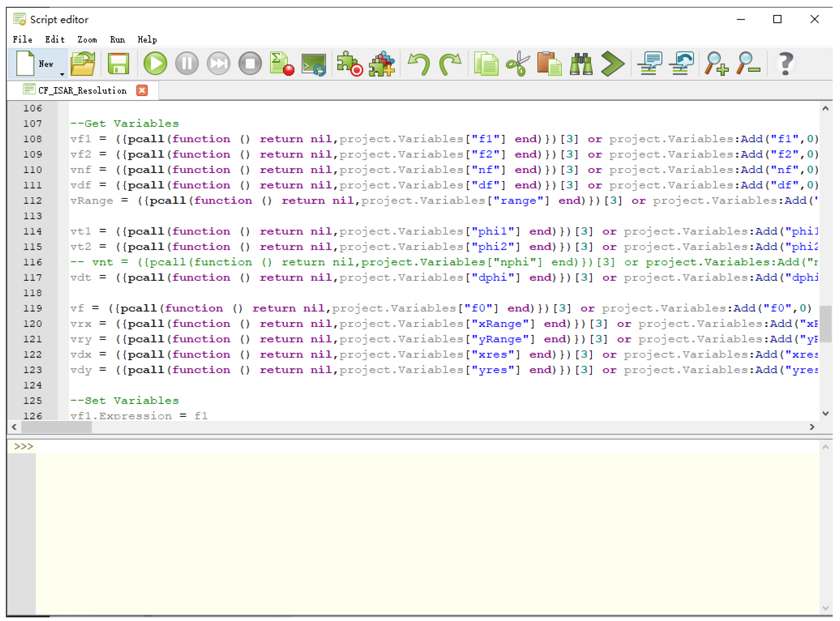Click the green Run script play button

click(x=155, y=63)
